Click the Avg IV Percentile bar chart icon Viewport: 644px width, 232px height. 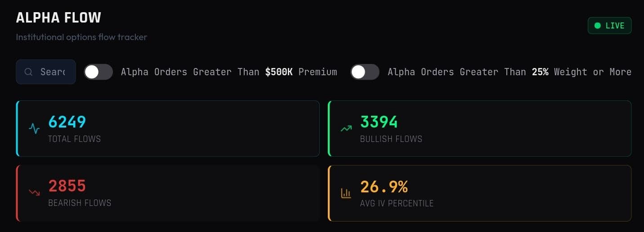(x=346, y=193)
